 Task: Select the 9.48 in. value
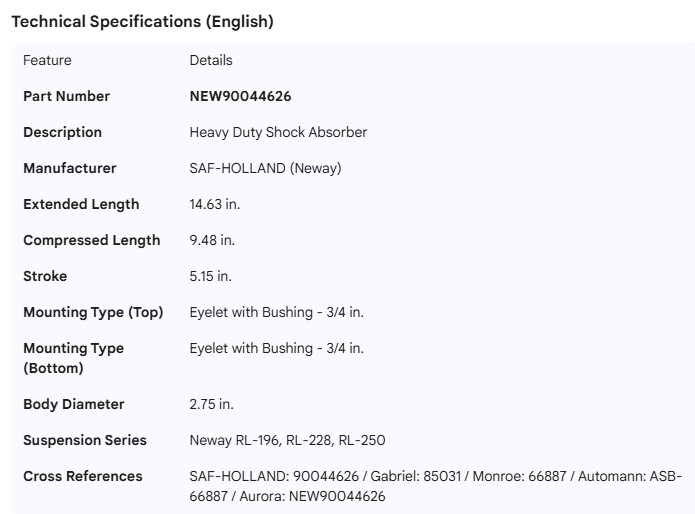212,240
